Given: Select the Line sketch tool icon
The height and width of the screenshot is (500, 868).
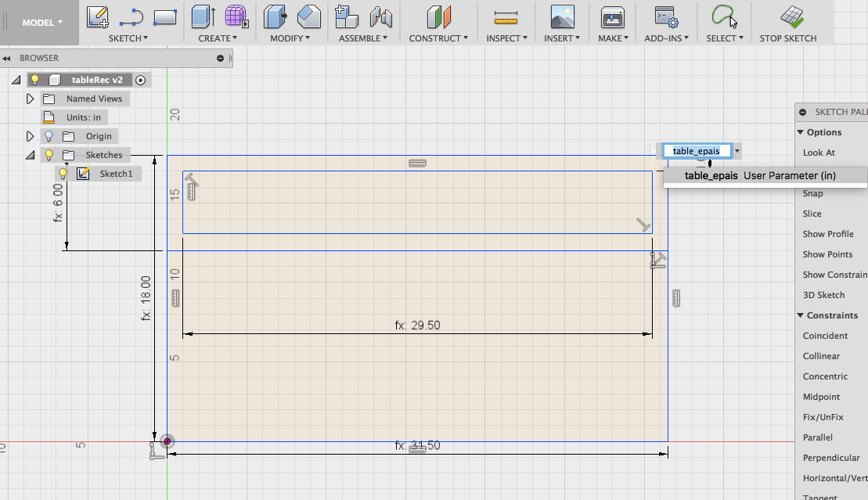Looking at the screenshot, I should (x=131, y=17).
